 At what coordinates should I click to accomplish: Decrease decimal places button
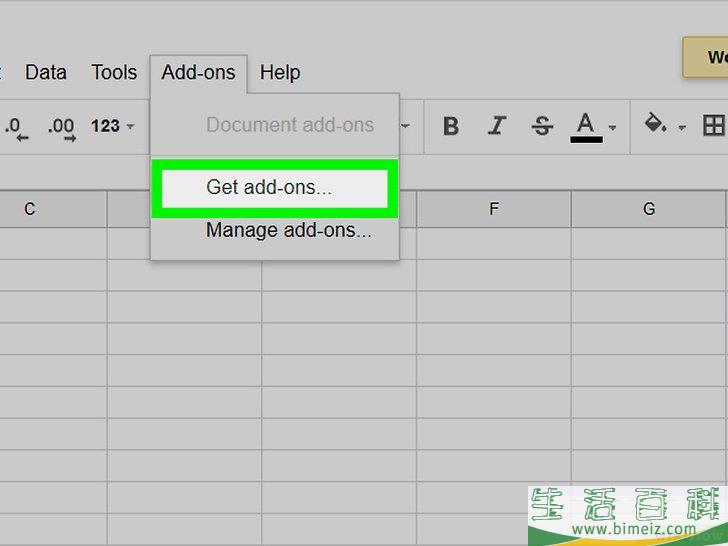point(14,126)
